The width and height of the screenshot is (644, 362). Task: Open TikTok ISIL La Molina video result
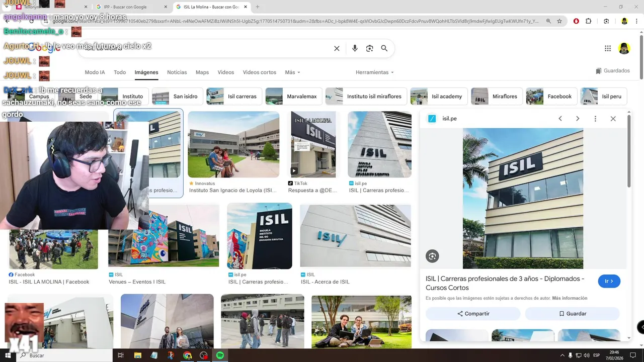point(313,144)
